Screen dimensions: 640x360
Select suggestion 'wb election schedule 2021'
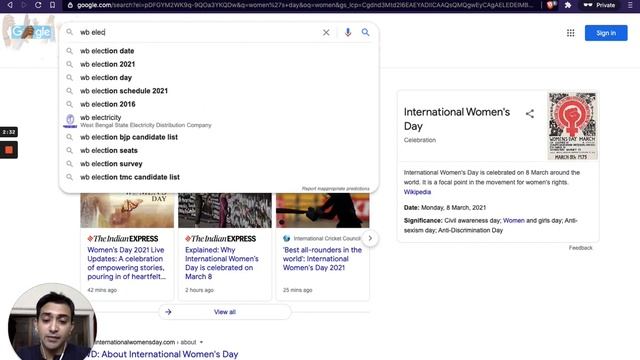pyautogui.click(x=219, y=91)
